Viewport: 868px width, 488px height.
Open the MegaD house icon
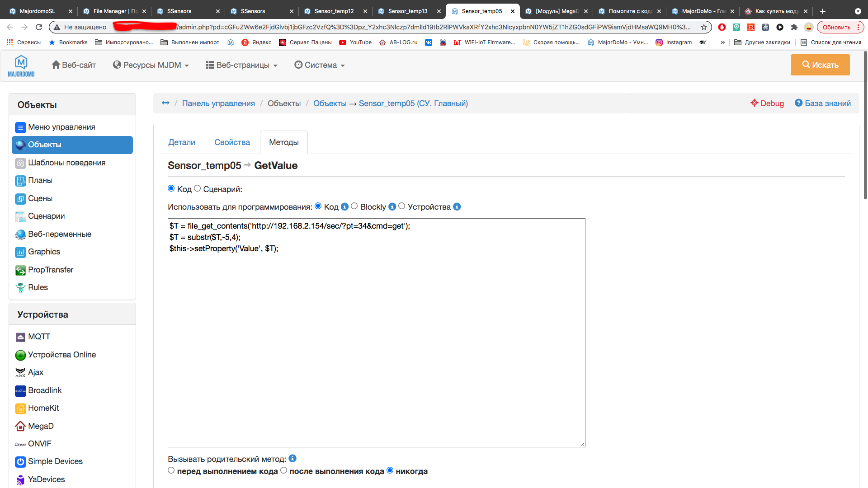click(20, 426)
